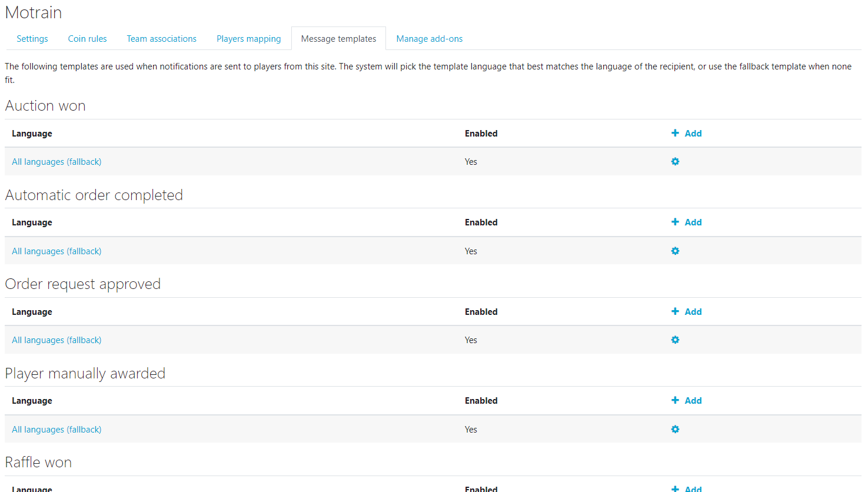
Task: Click the Yes value in Order request approved row
Action: (x=471, y=340)
